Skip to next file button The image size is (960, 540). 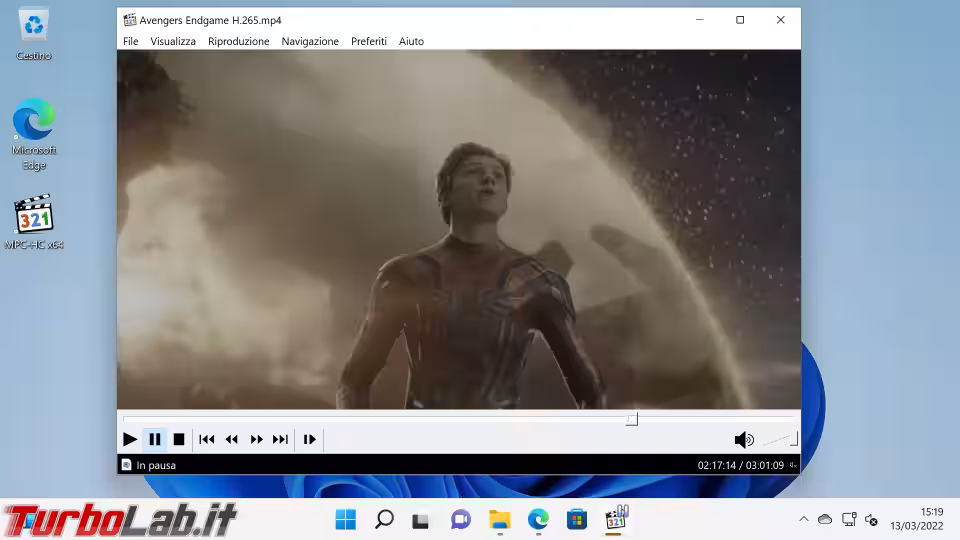(280, 440)
